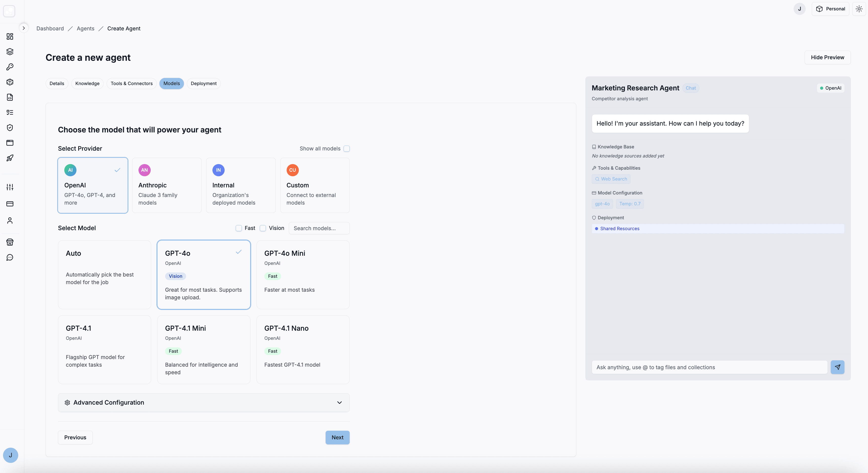Open the Personal workspace switcher
868x473 pixels.
830,9
